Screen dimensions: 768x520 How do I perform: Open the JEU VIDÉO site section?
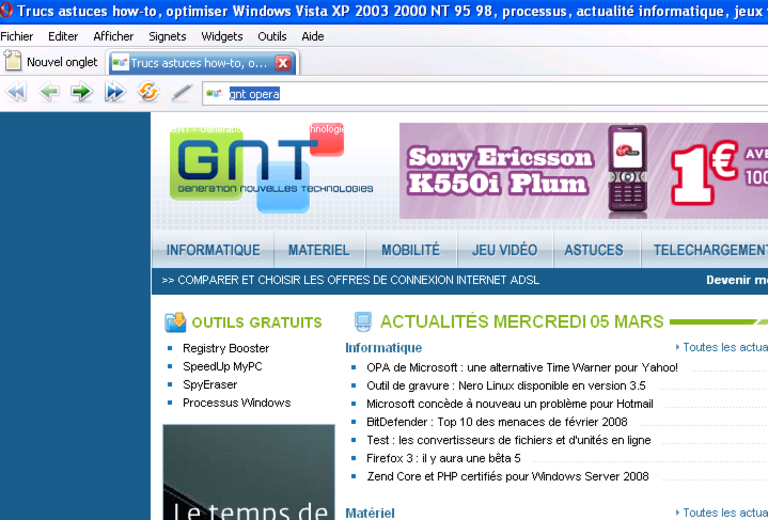tap(504, 250)
